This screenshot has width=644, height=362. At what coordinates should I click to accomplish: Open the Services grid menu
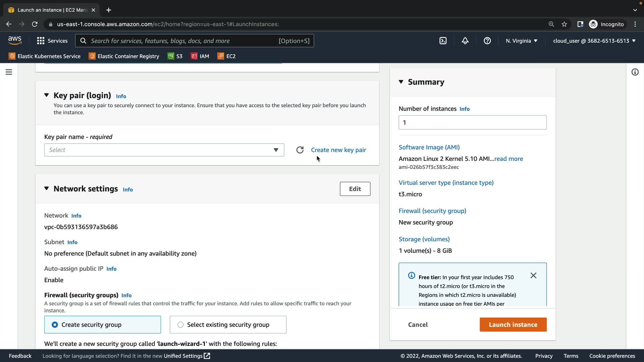(52, 41)
